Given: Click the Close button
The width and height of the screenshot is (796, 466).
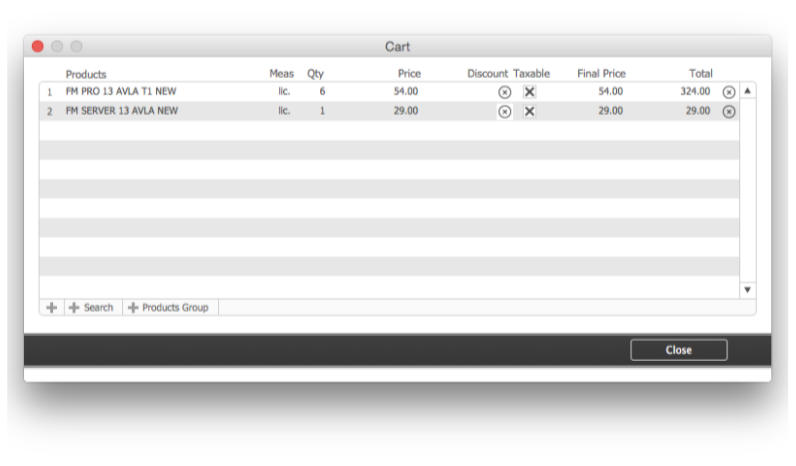Looking at the screenshot, I should pos(678,350).
